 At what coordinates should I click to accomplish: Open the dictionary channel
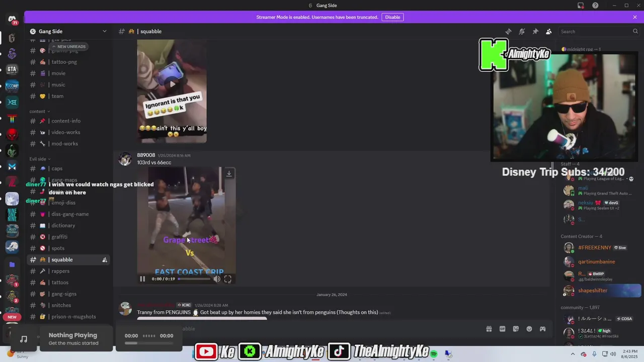pos(68,226)
